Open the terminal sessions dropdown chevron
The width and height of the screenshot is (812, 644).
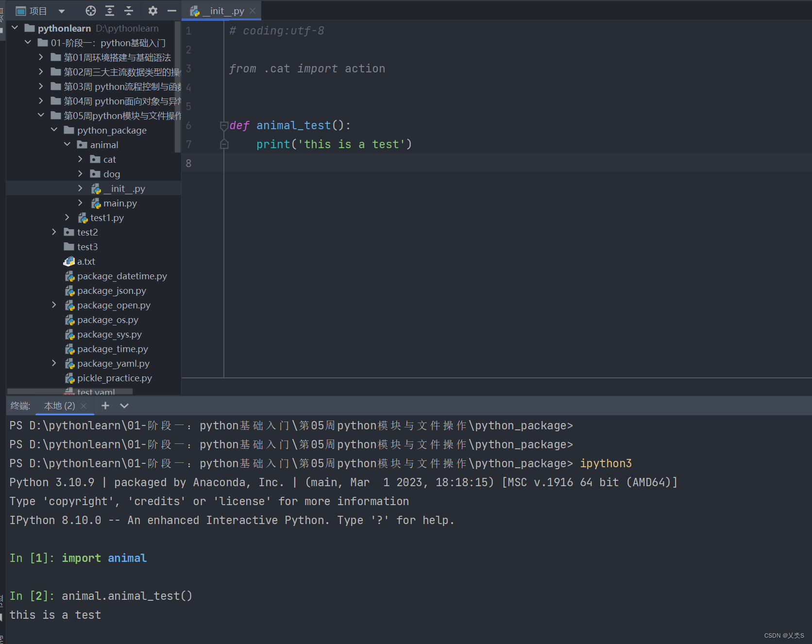(124, 406)
